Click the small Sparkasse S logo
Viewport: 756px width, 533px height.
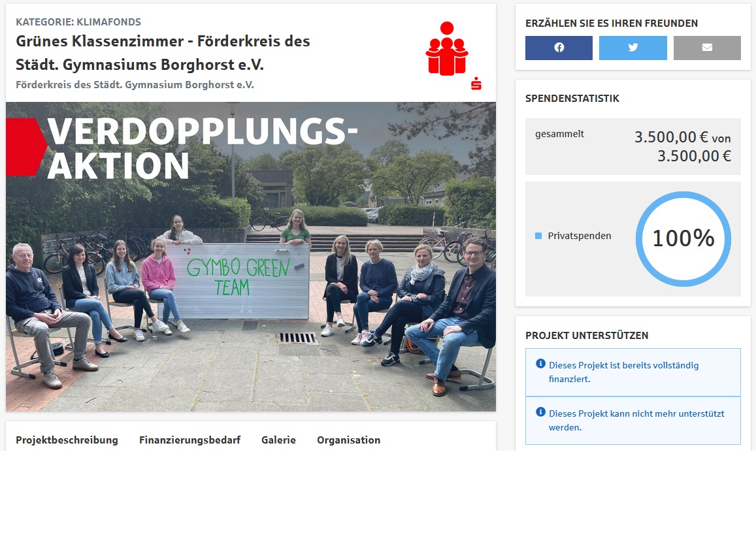pyautogui.click(x=476, y=84)
